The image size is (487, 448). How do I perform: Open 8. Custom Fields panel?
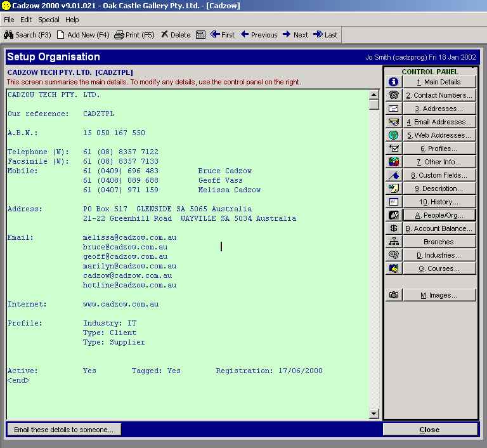click(x=439, y=175)
